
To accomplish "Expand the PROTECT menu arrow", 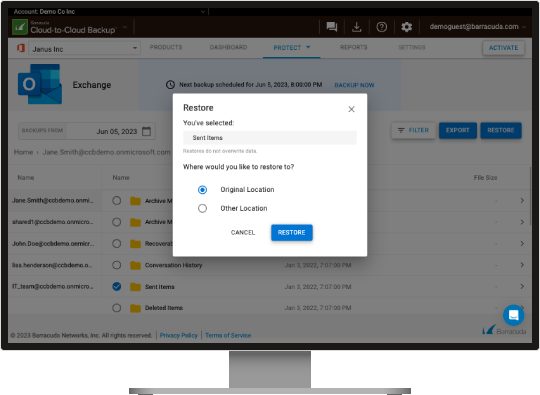I will (308, 47).
